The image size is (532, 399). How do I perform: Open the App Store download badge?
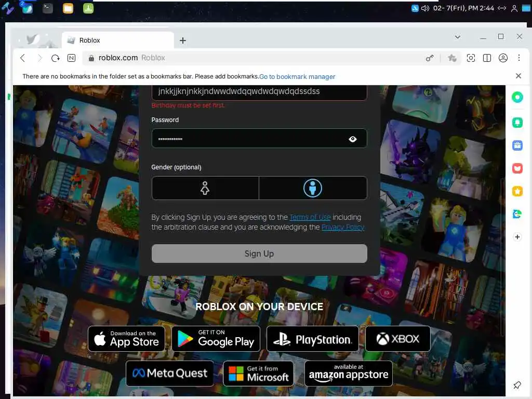[x=126, y=339]
